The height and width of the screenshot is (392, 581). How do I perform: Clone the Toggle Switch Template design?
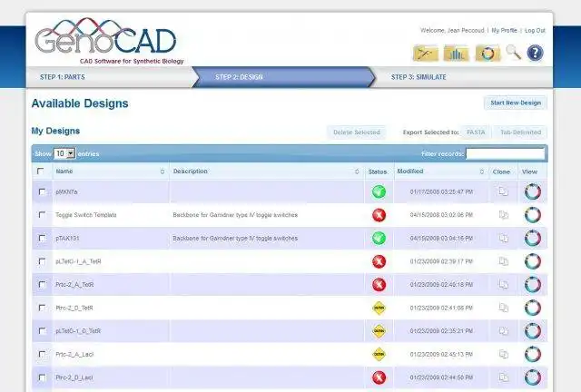(x=503, y=215)
